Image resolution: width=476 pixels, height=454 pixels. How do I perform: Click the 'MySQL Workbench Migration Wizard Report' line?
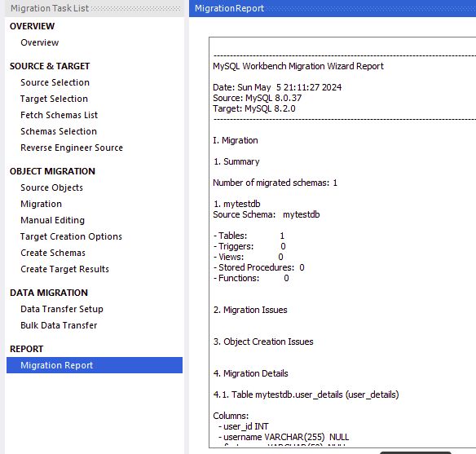pyautogui.click(x=298, y=66)
